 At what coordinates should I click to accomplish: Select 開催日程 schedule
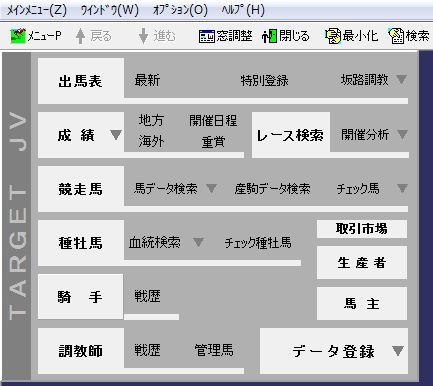pos(213,120)
